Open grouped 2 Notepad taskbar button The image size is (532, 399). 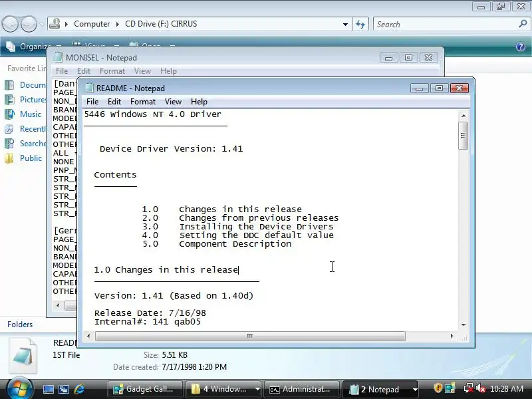coord(380,389)
